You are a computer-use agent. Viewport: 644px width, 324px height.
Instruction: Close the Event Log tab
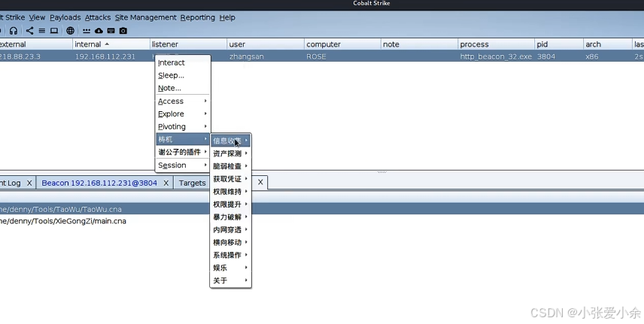pyautogui.click(x=29, y=183)
